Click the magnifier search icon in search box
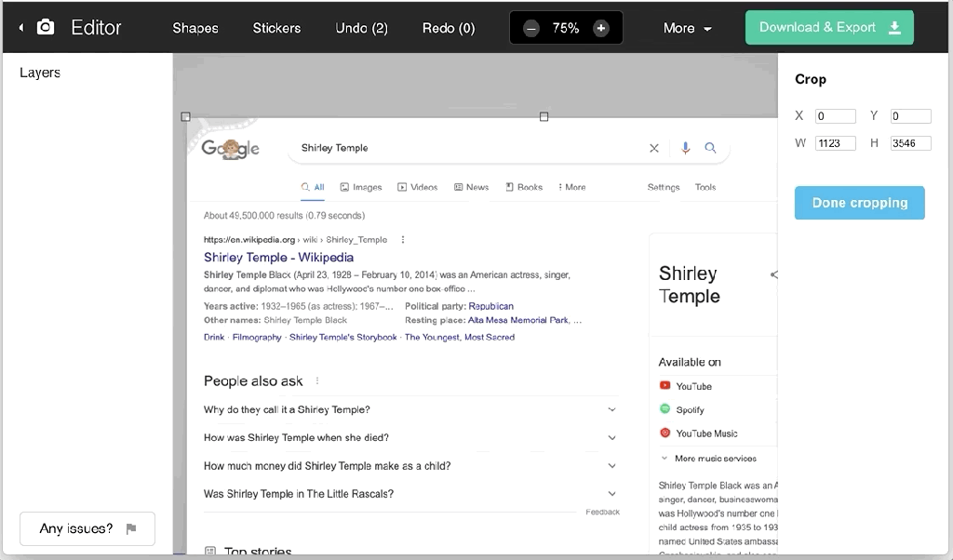 (711, 148)
